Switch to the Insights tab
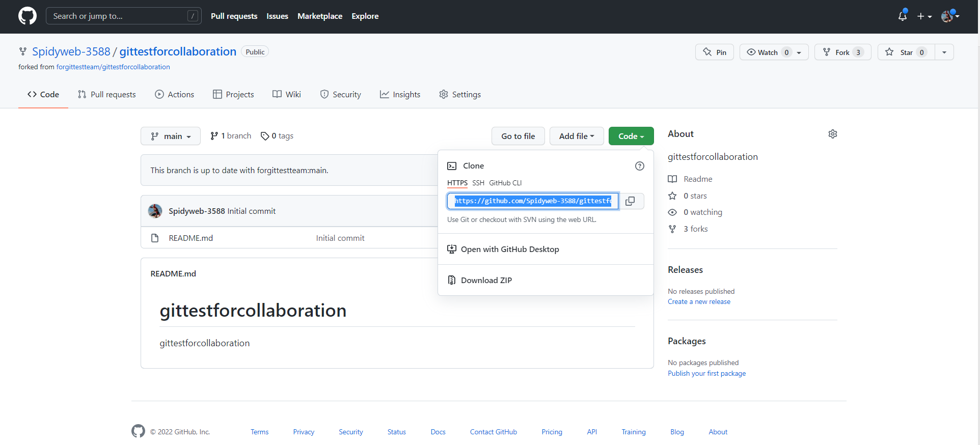980x445 pixels. click(400, 94)
